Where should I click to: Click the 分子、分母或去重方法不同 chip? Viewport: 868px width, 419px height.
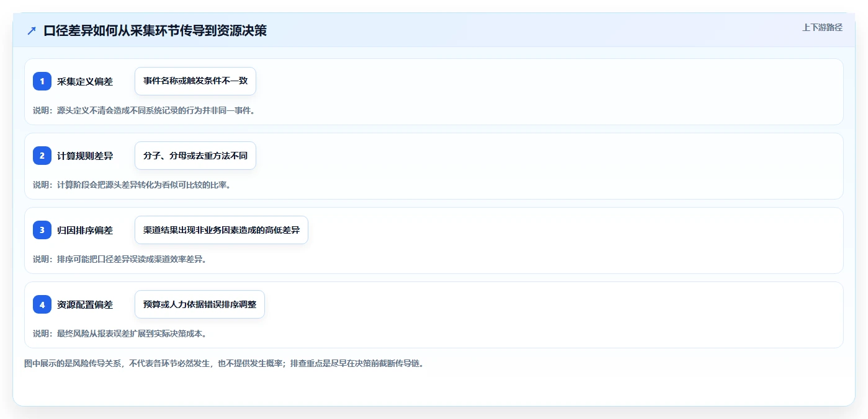point(195,156)
